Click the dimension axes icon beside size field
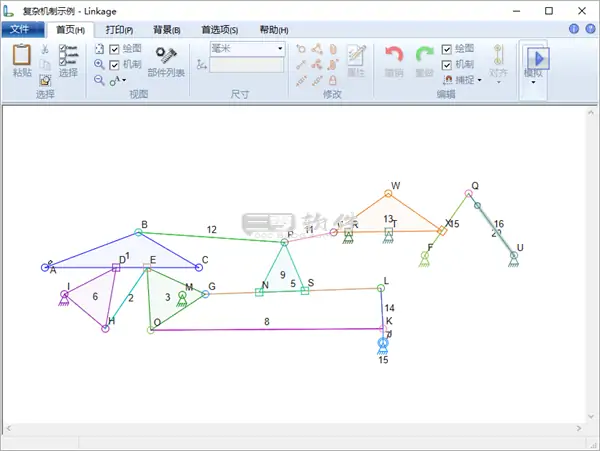 [x=201, y=65]
